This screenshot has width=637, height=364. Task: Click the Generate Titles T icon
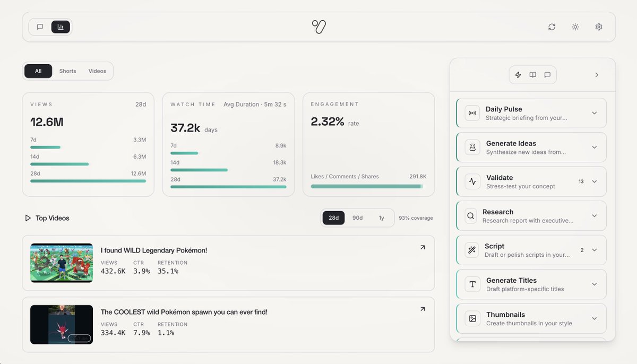472,284
